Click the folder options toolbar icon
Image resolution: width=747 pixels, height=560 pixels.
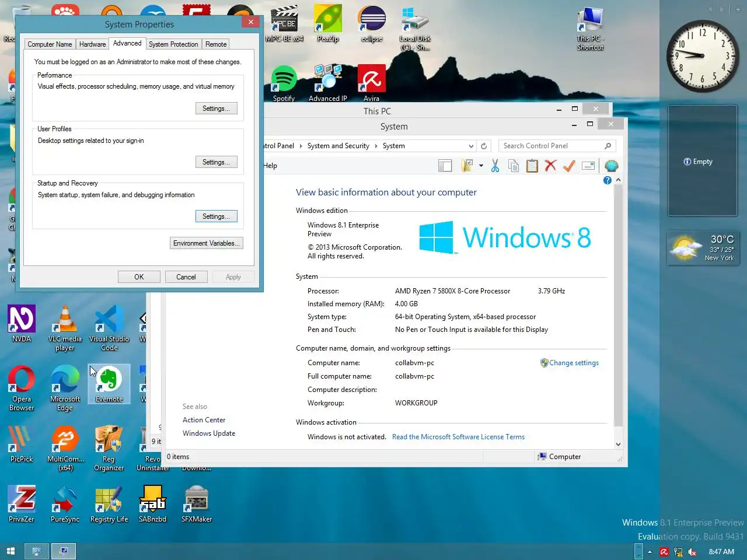[467, 166]
